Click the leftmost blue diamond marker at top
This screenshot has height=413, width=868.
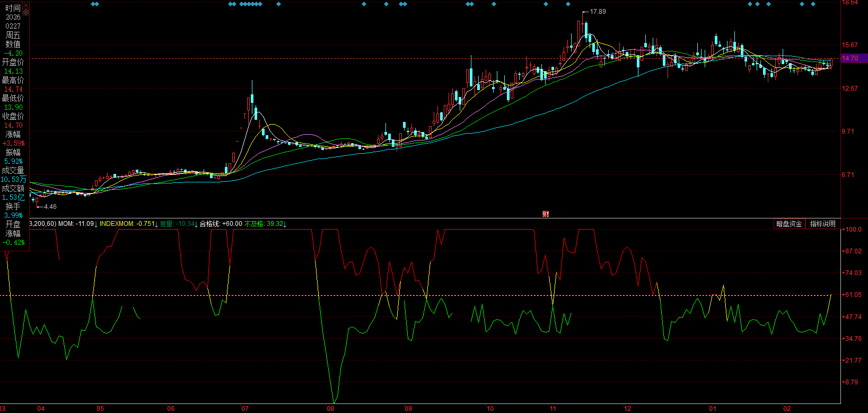click(x=93, y=4)
